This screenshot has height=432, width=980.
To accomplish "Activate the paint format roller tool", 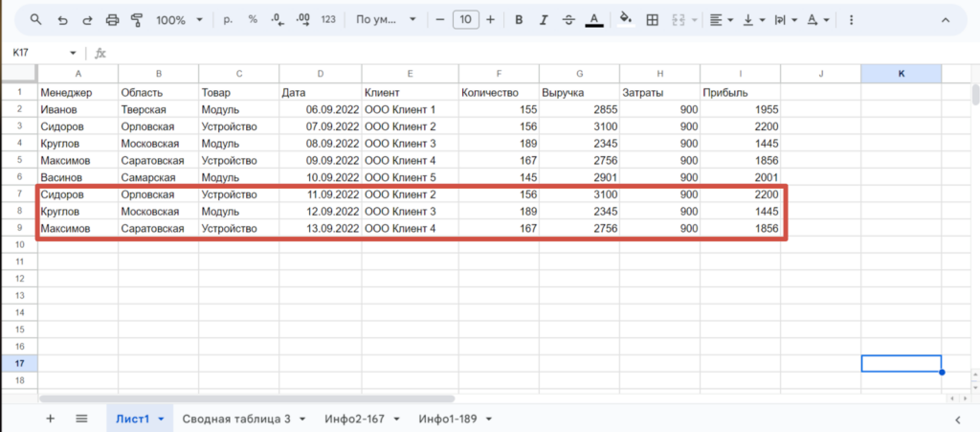I will point(136,19).
